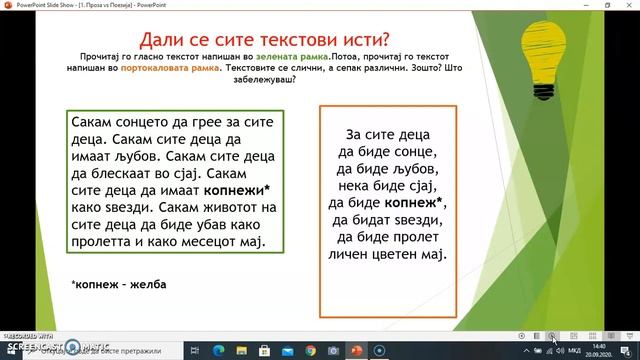Click the word 'забележуваш?' in the instructions
The width and height of the screenshot is (640, 360).
click(x=264, y=79)
